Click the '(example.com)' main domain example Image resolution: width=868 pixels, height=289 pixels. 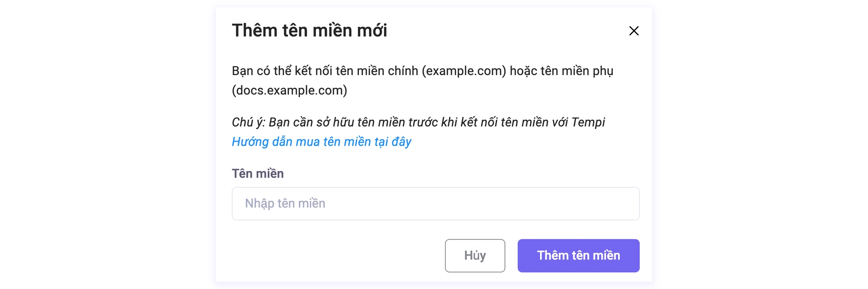(x=464, y=71)
